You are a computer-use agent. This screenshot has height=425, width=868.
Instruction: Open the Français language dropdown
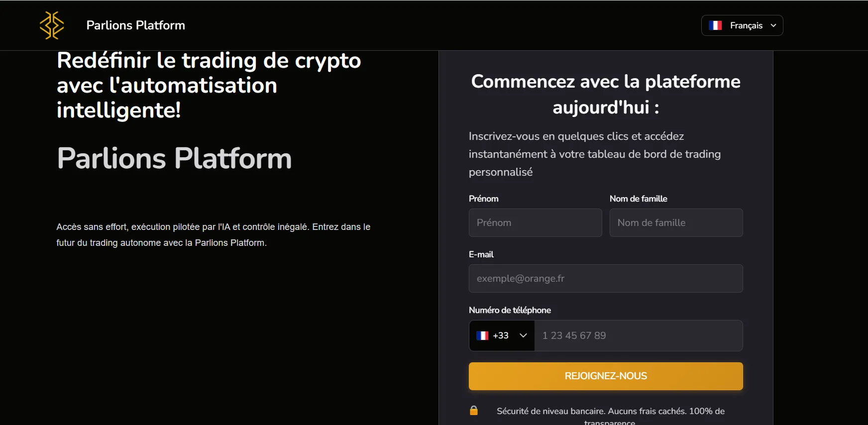tap(742, 25)
